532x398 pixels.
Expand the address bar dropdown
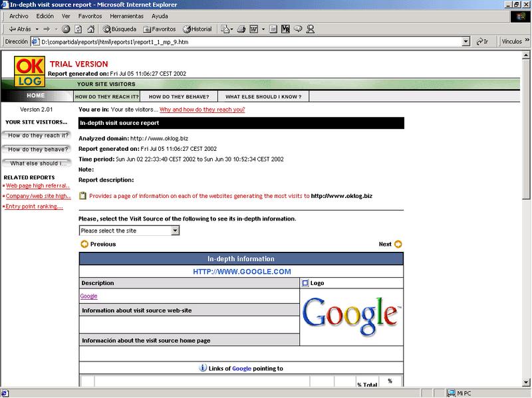pos(466,42)
